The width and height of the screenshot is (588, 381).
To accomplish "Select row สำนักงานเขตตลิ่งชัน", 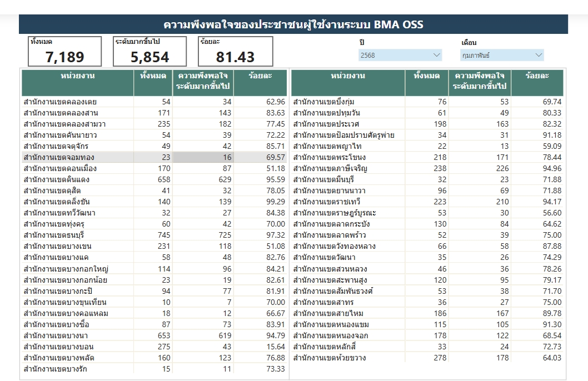I will tap(154, 202).
